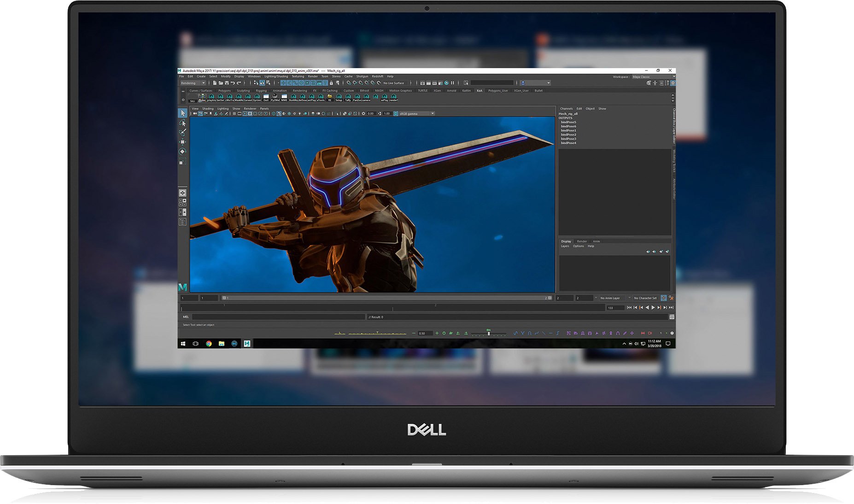Screen dimensions: 854x504
Task: Switch to the Rigging shelf tab
Action: click(x=261, y=91)
